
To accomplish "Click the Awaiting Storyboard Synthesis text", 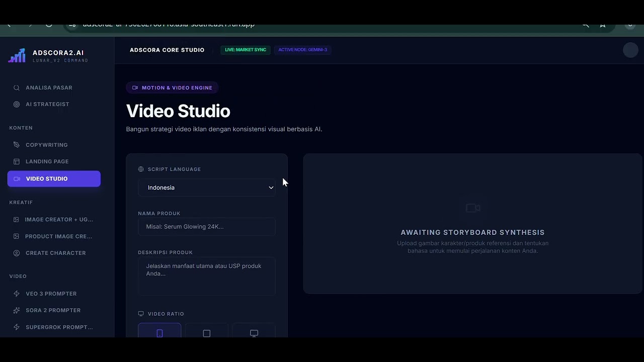I will pos(472,232).
